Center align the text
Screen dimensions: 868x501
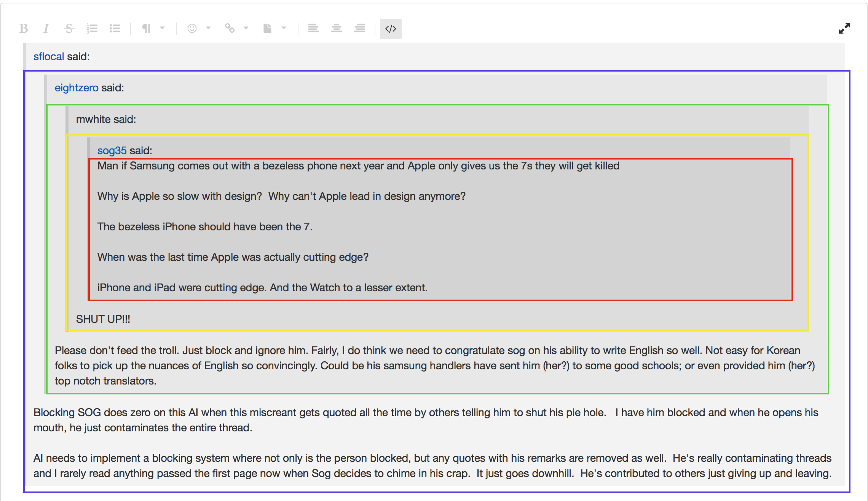pyautogui.click(x=336, y=29)
